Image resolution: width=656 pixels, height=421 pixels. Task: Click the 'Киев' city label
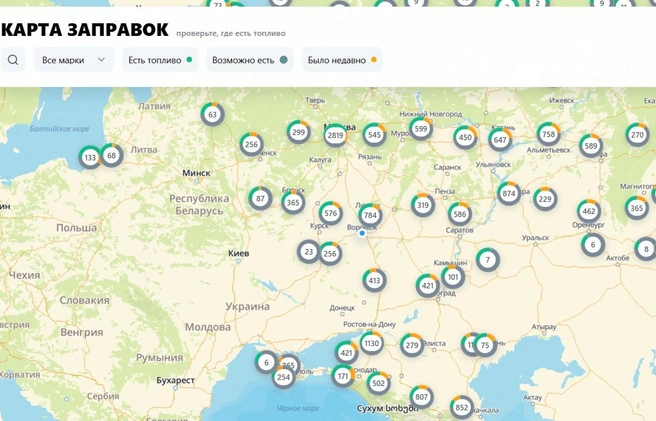pyautogui.click(x=239, y=253)
